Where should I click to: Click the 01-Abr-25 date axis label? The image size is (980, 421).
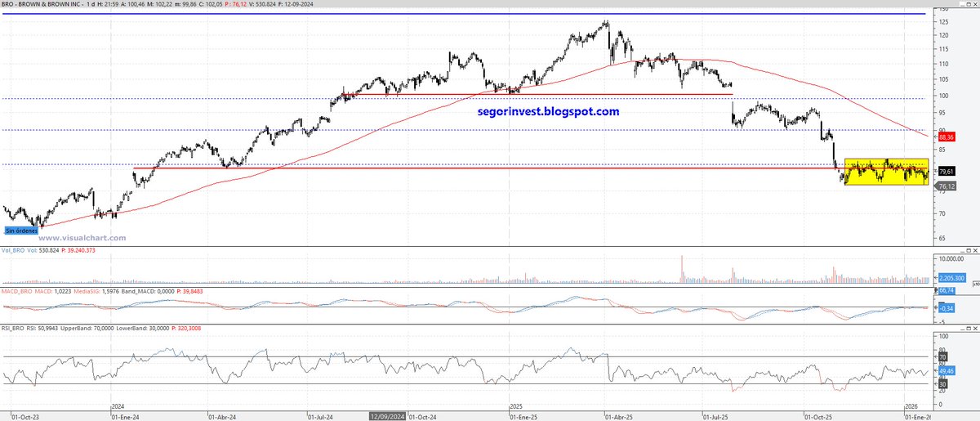[x=621, y=416]
